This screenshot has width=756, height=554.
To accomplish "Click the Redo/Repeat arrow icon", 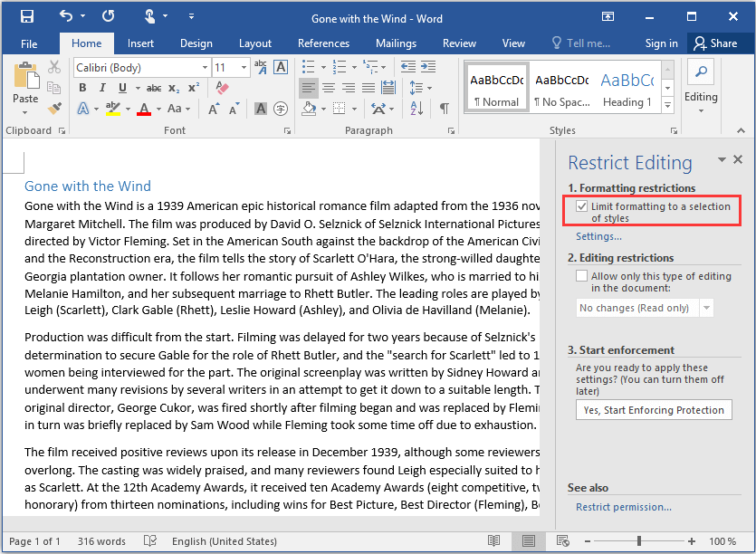I will coord(108,16).
